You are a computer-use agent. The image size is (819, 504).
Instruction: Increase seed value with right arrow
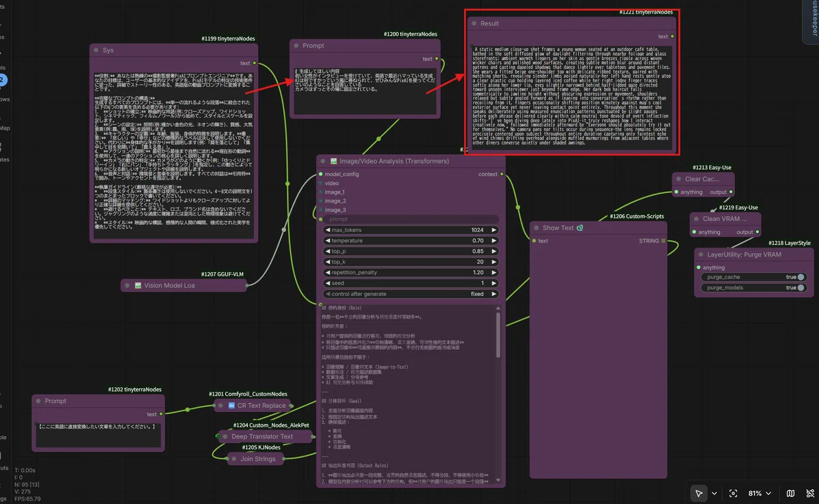click(x=494, y=284)
